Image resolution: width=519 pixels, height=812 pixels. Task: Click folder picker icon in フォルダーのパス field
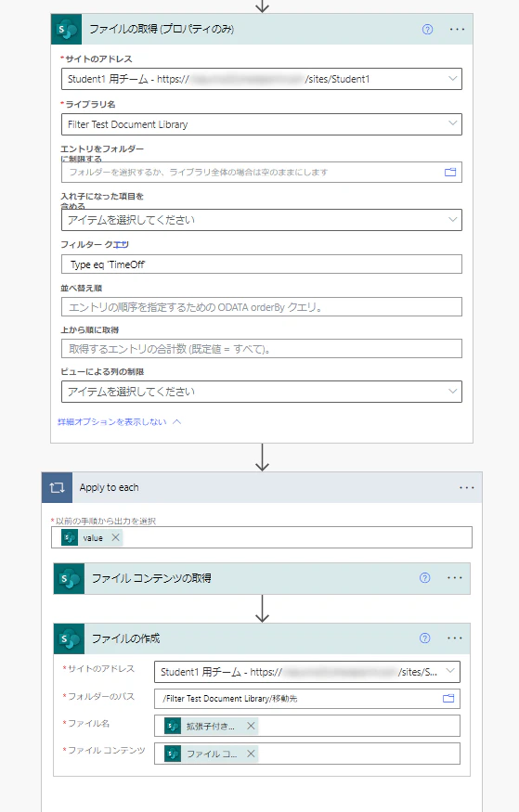[x=448, y=699]
